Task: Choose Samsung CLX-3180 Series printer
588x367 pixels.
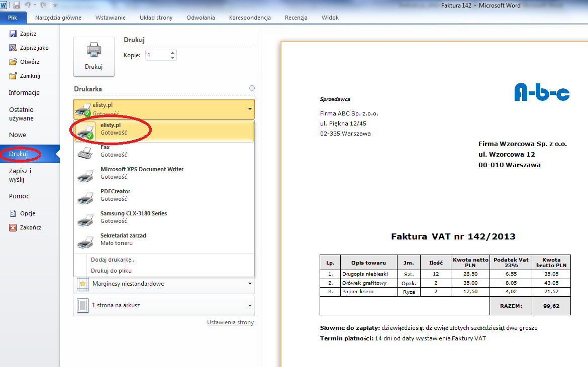Action: pyautogui.click(x=164, y=219)
